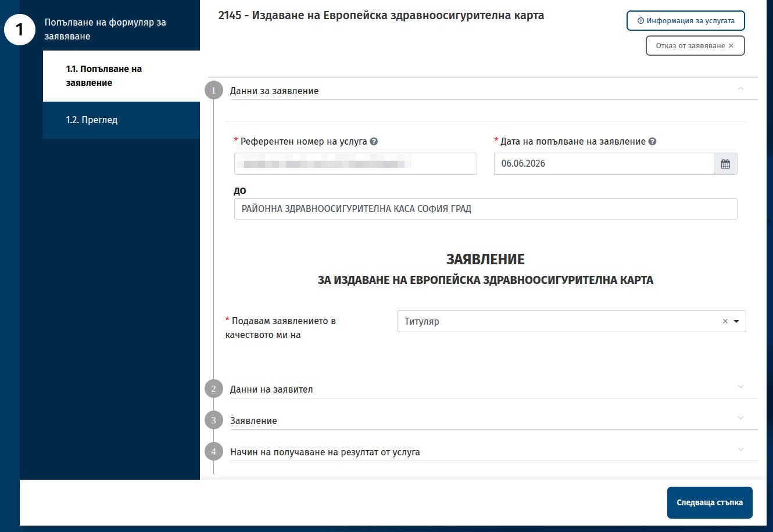773x532 pixels.
Task: Click step circle 4 for Начин на получаване
Action: coord(213,452)
